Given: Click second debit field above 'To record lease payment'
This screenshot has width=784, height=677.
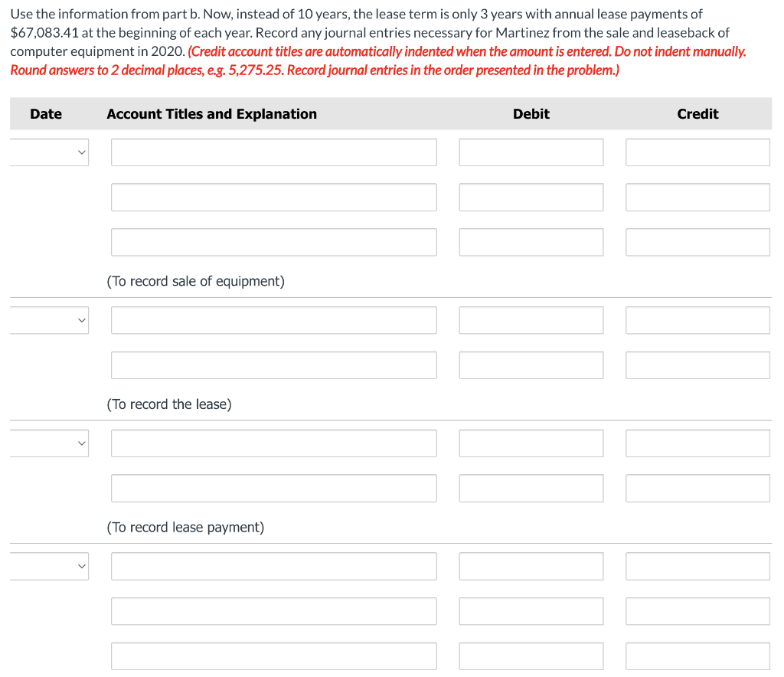Looking at the screenshot, I should (x=531, y=489).
